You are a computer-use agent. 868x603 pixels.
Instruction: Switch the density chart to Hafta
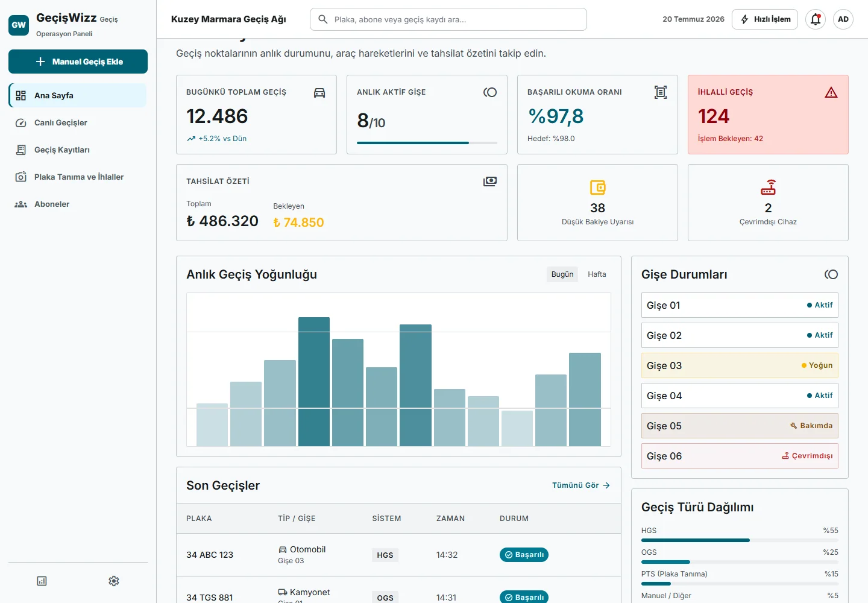pos(597,274)
